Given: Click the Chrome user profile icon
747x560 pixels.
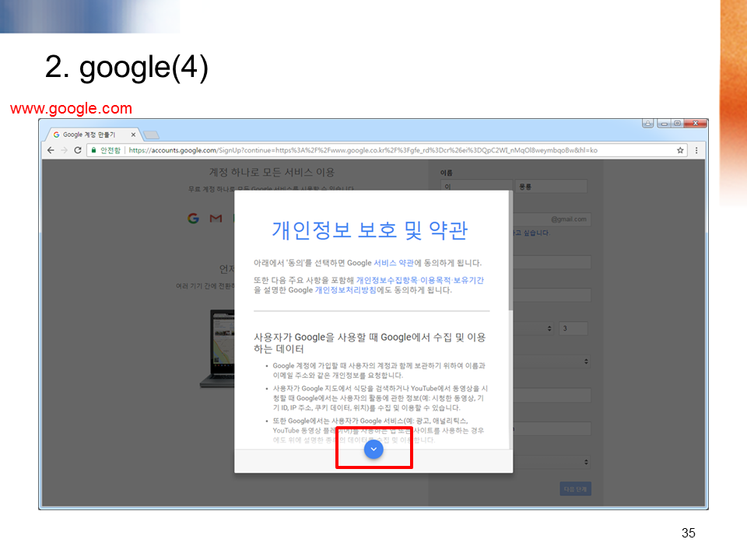Looking at the screenshot, I should click(648, 124).
